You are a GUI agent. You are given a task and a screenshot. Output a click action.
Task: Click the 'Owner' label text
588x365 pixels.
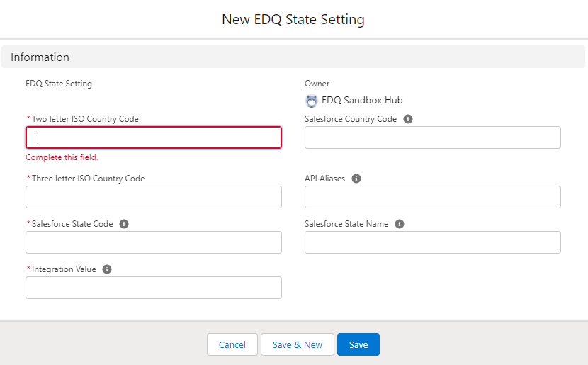317,84
